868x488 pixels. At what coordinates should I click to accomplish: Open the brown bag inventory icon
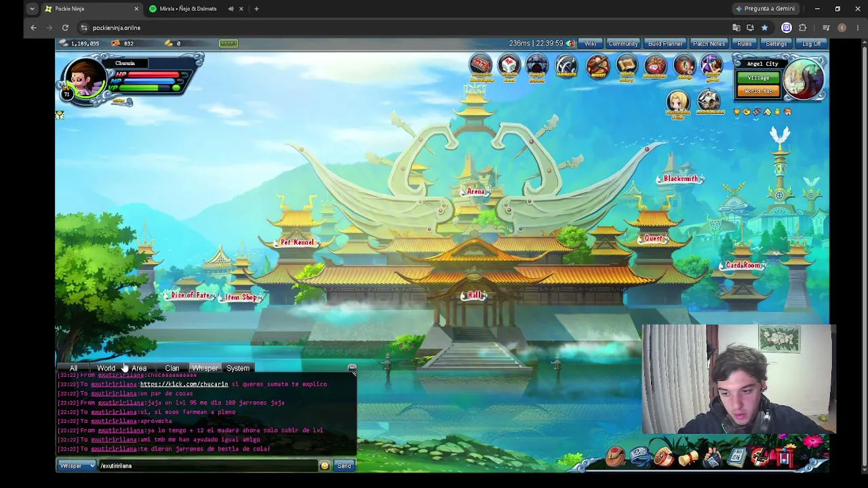tap(615, 457)
